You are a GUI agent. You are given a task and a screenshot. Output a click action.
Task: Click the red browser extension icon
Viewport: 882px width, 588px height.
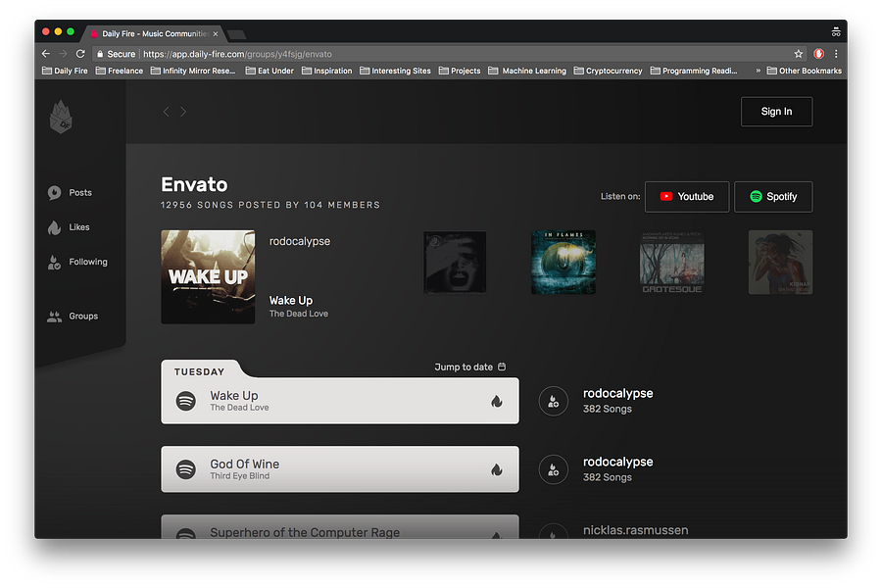(819, 54)
